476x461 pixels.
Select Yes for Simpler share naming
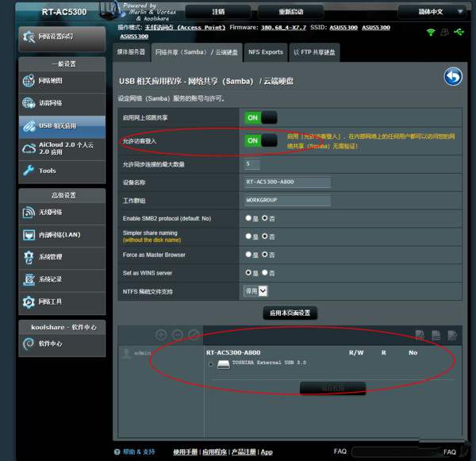click(248, 236)
